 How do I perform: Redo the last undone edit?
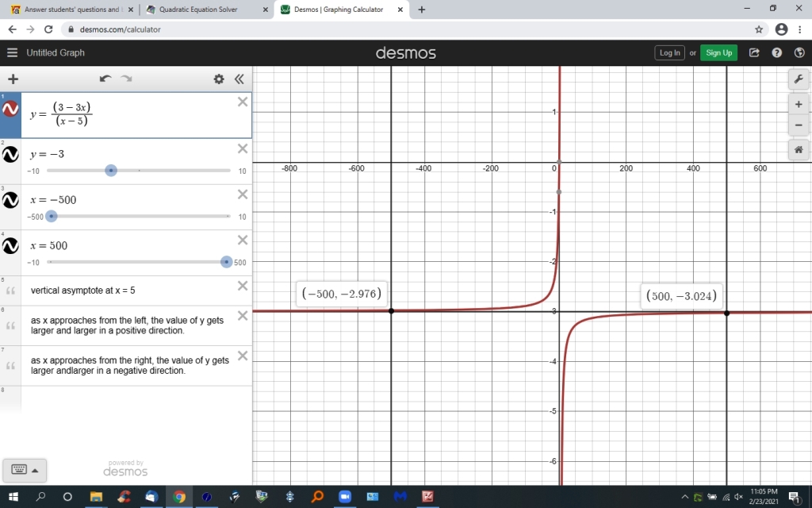[126, 79]
